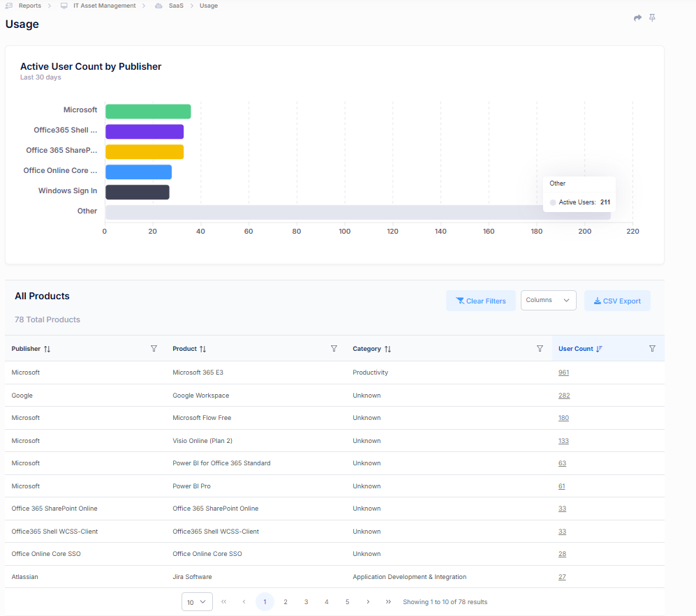Image resolution: width=696 pixels, height=616 pixels.
Task: Open Category column filter
Action: click(x=540, y=349)
